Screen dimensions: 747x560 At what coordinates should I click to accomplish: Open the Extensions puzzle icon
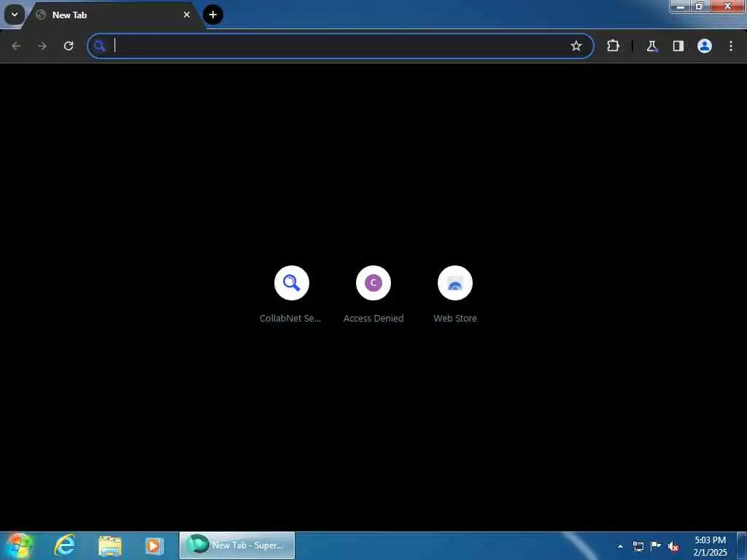coord(613,46)
